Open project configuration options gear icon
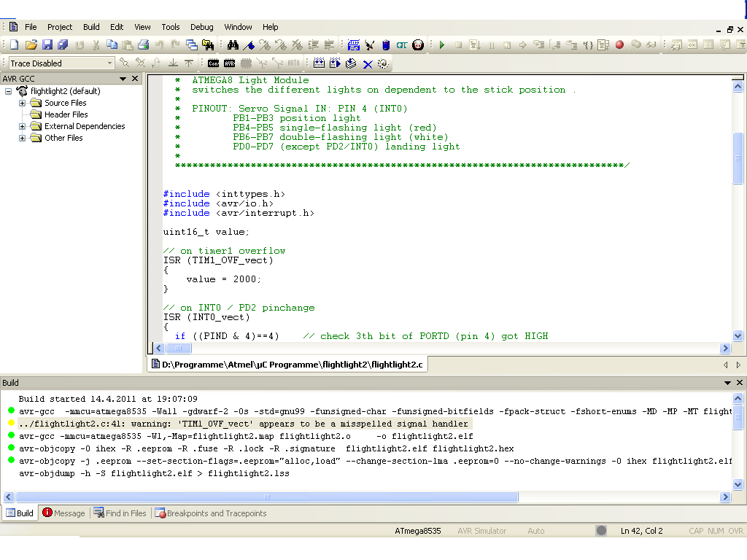This screenshot has width=747, height=560. tap(383, 63)
